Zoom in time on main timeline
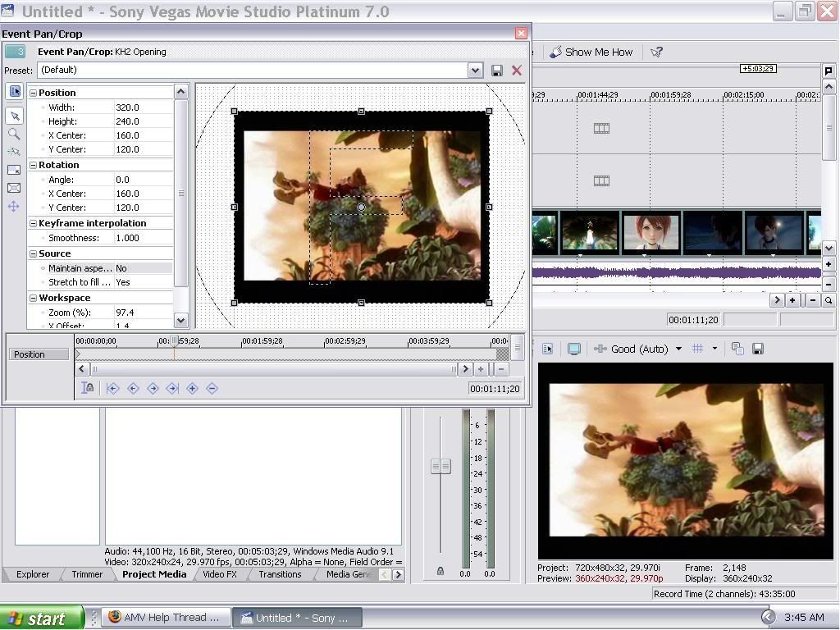840x630 pixels. point(792,300)
